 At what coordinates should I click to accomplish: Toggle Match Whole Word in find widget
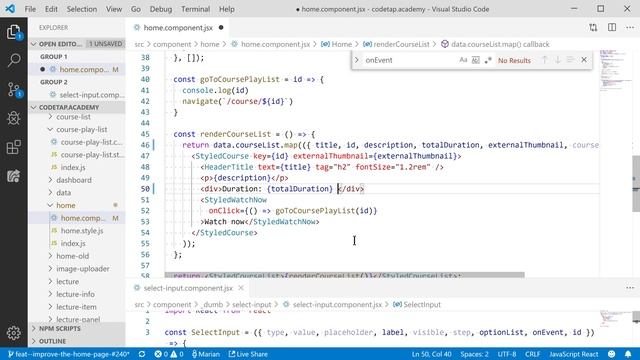click(476, 60)
